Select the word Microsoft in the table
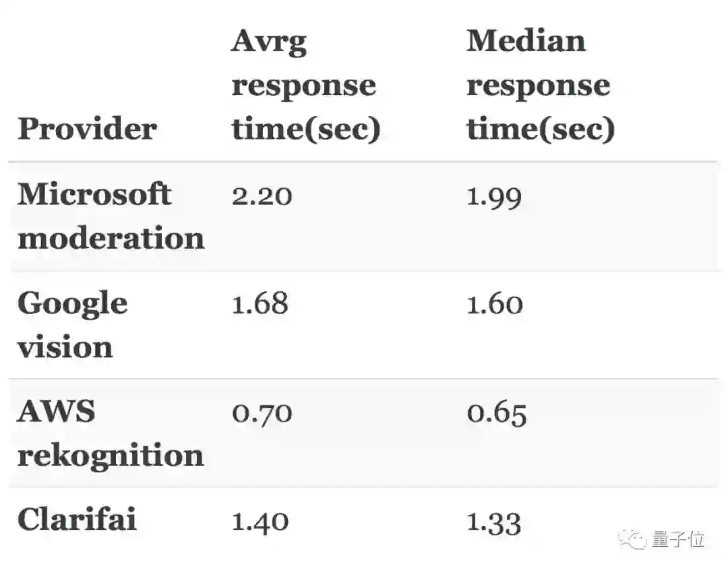 click(x=94, y=194)
